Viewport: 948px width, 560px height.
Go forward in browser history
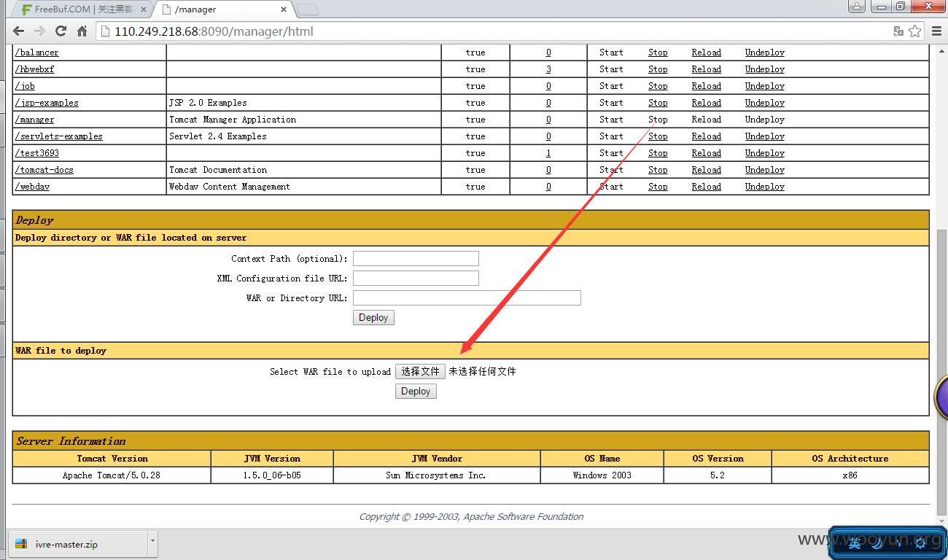40,31
